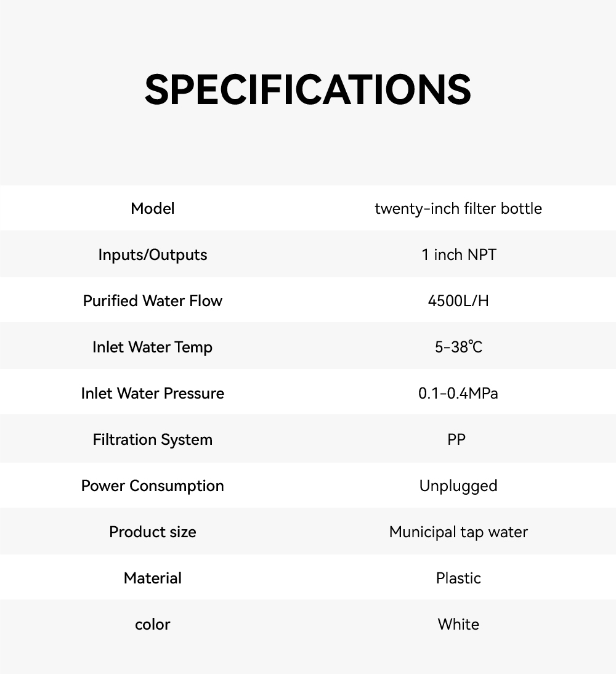Select the Unplugged value
Viewport: 616px width, 674px height.
(x=458, y=485)
